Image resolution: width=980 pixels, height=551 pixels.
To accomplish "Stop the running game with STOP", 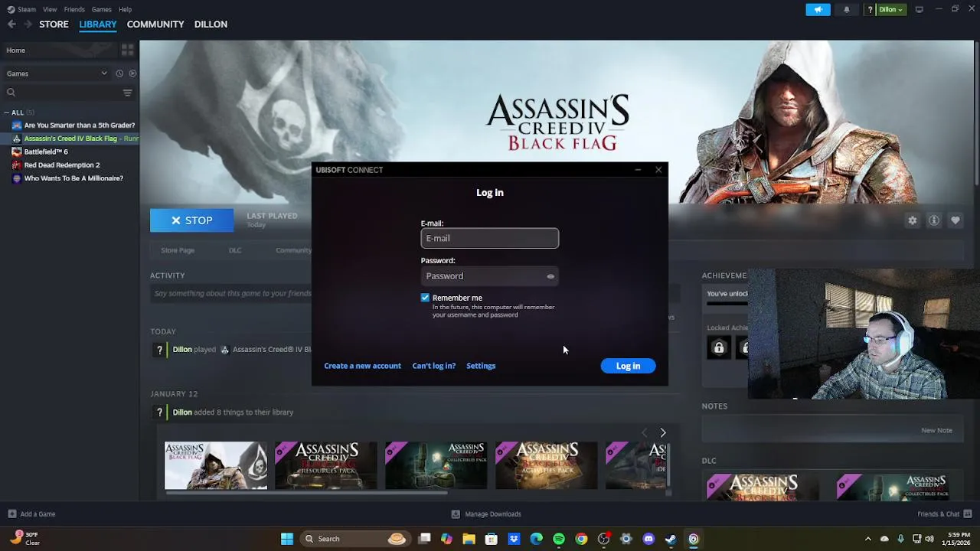I will pos(191,220).
